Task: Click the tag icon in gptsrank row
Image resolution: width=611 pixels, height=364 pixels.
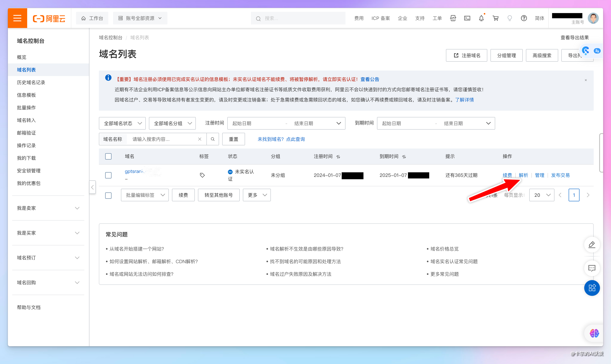Action: point(202,175)
